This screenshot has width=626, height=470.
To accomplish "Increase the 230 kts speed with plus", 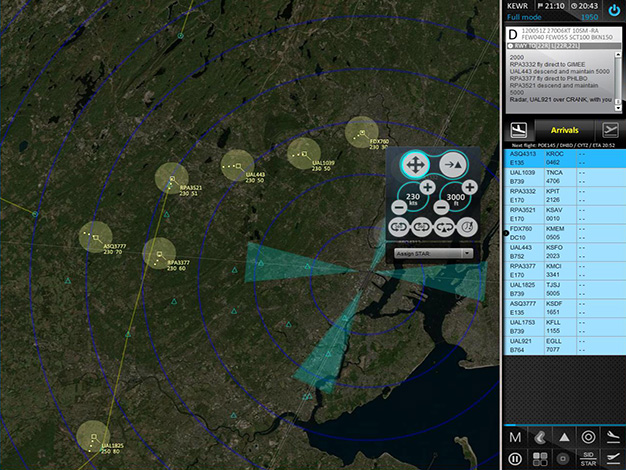I will click(428, 187).
